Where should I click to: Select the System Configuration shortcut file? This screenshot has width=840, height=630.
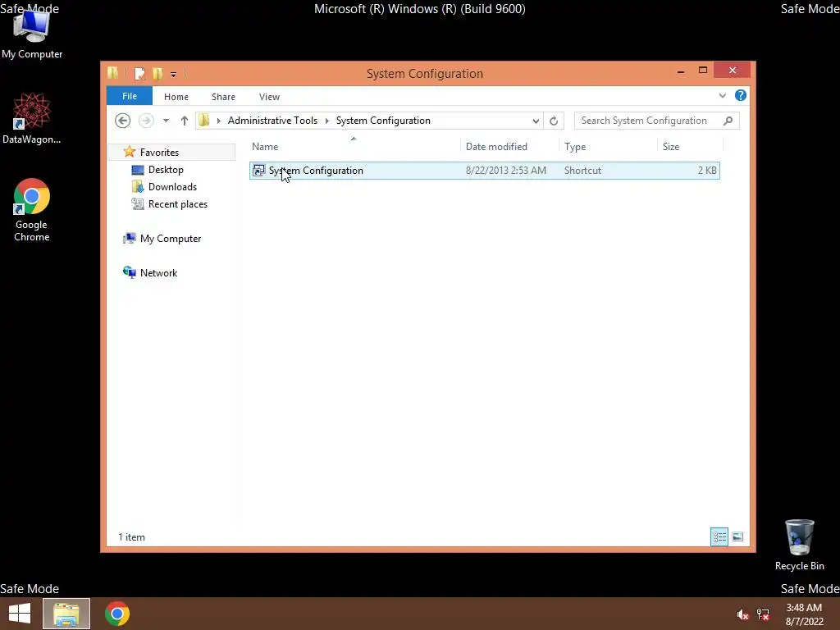coord(484,171)
